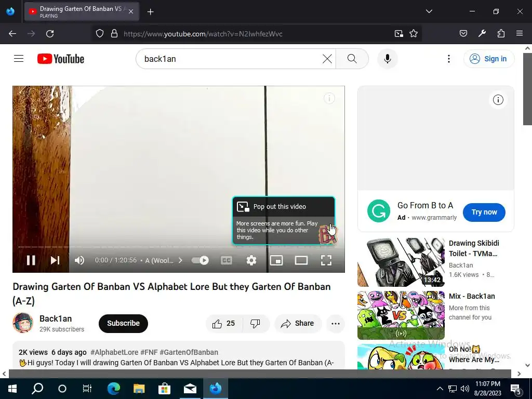Open more actions ellipsis under video
The height and width of the screenshot is (399, 532).
[x=336, y=323]
